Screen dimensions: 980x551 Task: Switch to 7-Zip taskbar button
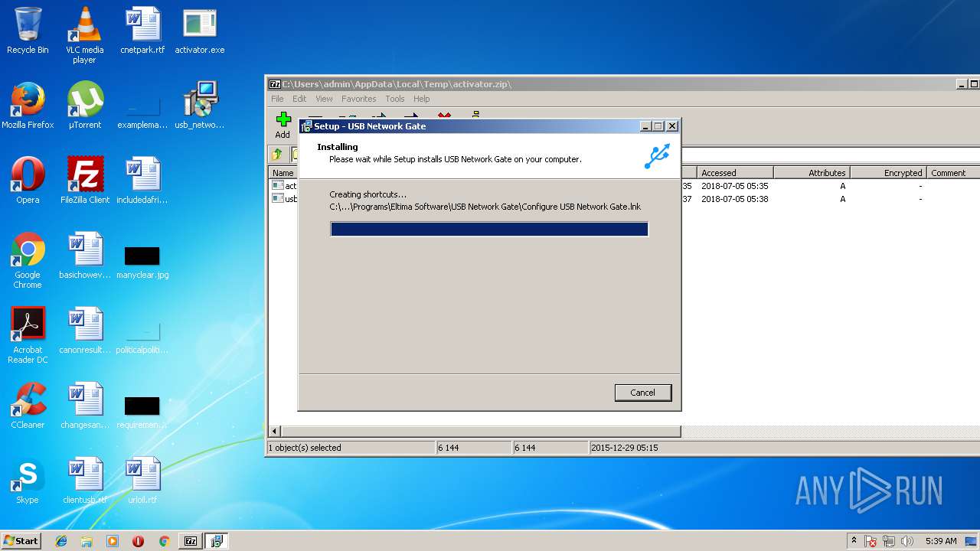click(191, 541)
